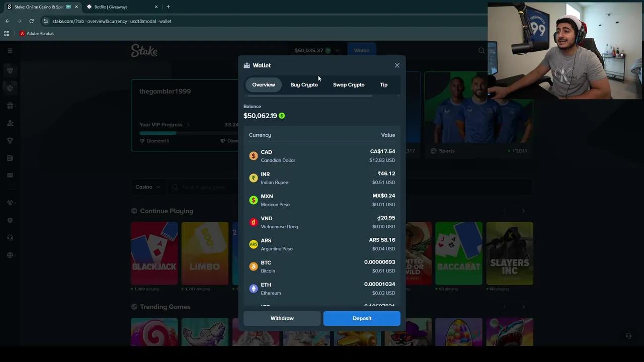Expand Your VIP Progress chevron
644x362 pixels.
(188, 125)
